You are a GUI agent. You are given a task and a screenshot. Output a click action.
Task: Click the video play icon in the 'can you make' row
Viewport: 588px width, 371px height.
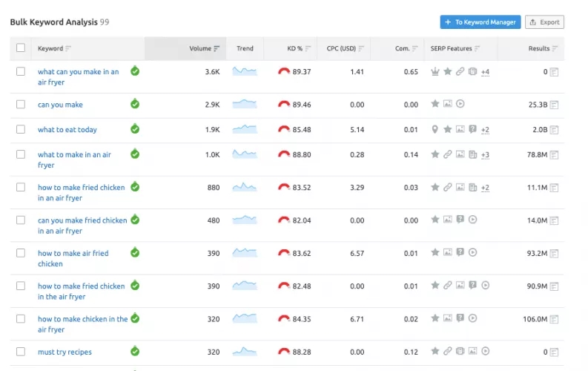tap(460, 105)
